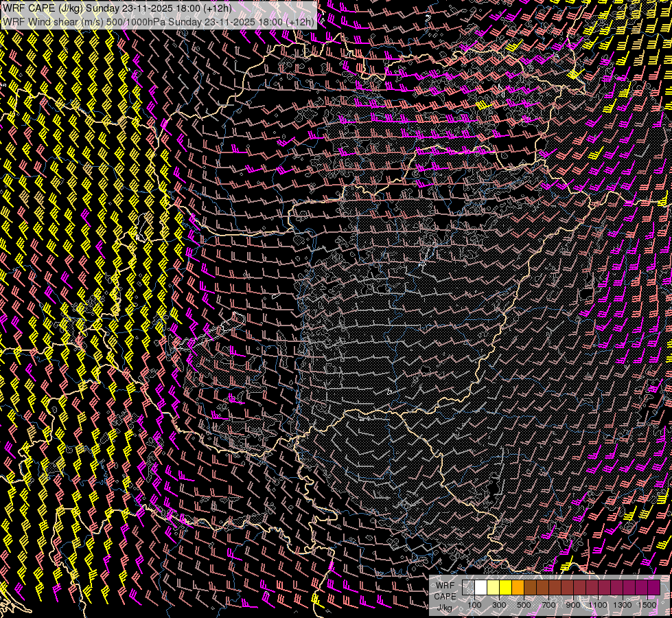Click the last purple swatch in CAPE legend
672x618 pixels.
point(653,588)
